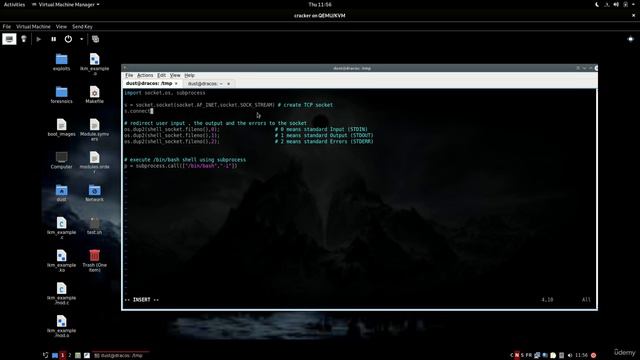Select the test.sh file icon
The width and height of the screenshot is (640, 360).
(94, 226)
